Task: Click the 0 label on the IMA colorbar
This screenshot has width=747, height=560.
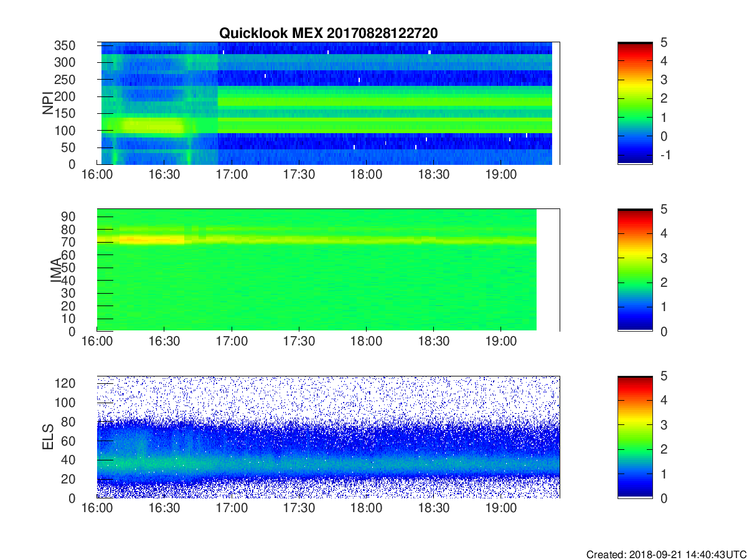Action: click(x=663, y=331)
